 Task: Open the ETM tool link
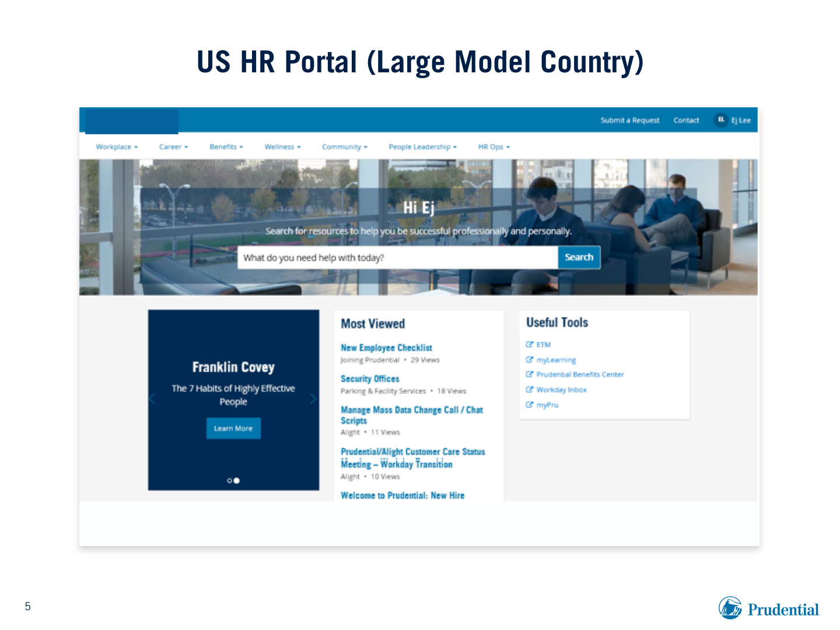click(x=544, y=345)
